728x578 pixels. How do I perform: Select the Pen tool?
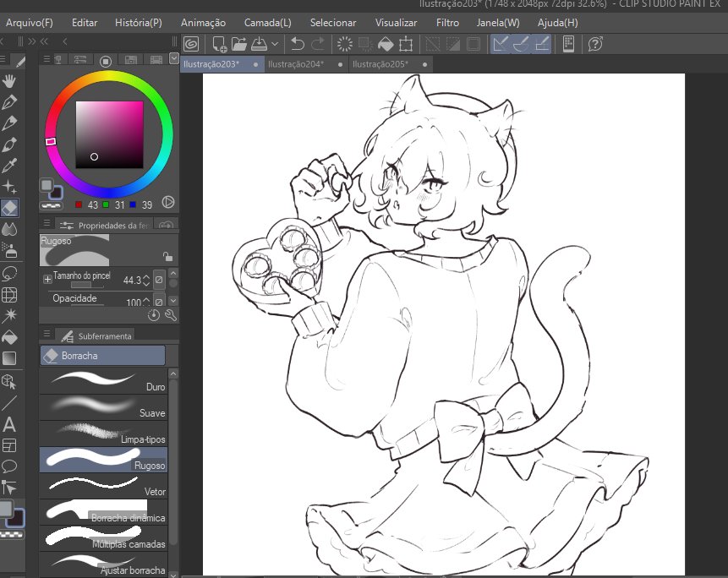coord(8,101)
